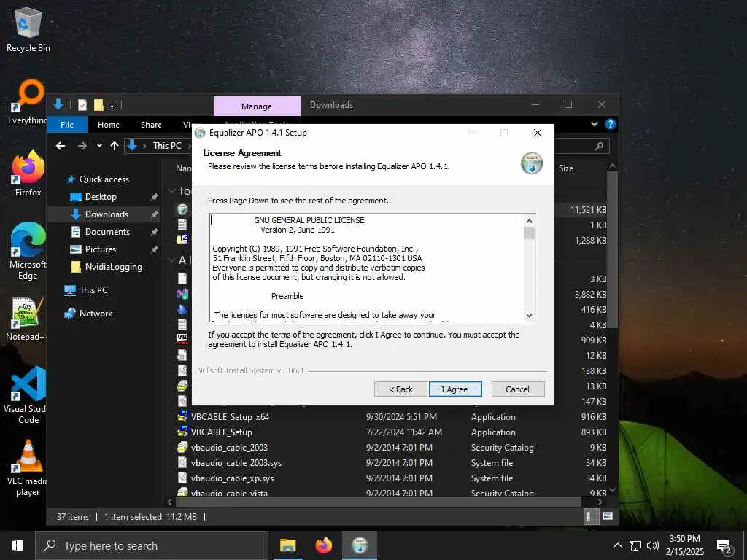Click the Back button in setup dialog
The height and width of the screenshot is (560, 747).
(400, 389)
